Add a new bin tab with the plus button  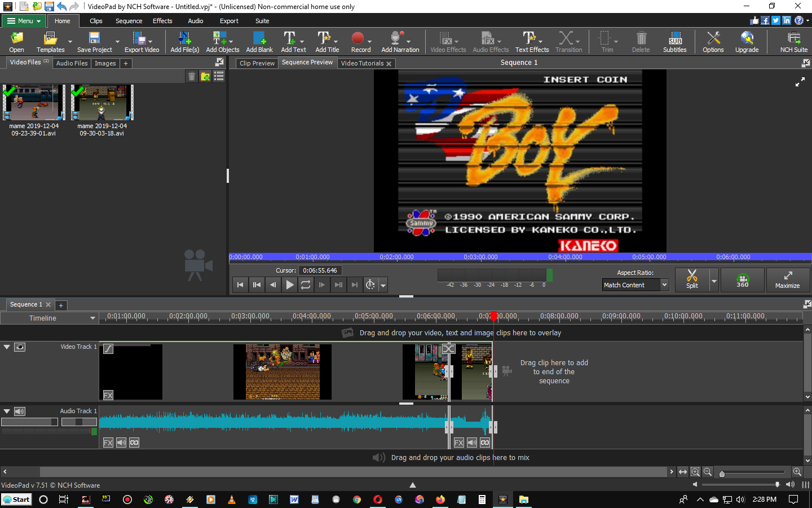coord(126,63)
